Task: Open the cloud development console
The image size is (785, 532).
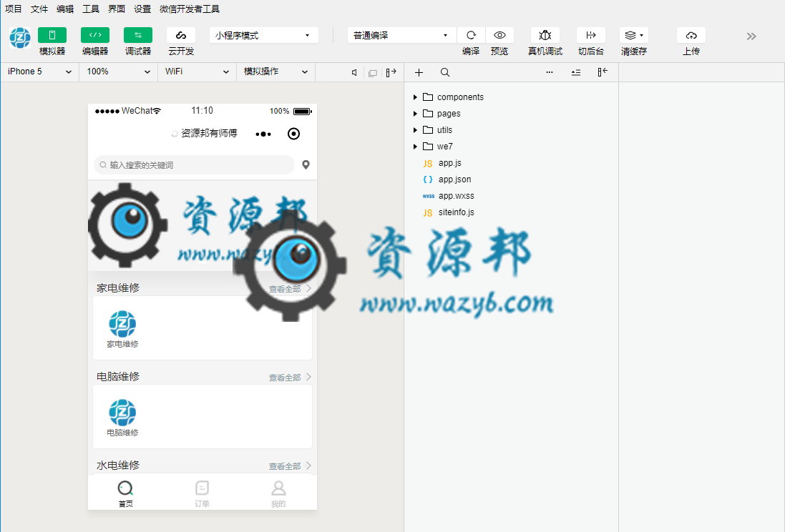Action: tap(181, 35)
